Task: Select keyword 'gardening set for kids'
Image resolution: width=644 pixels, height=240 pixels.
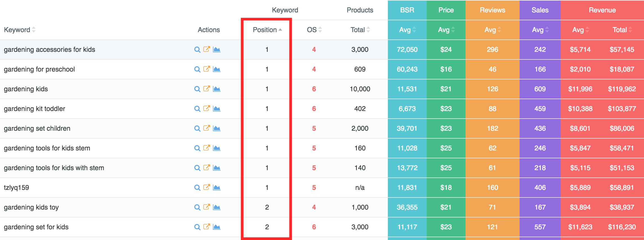Action: pyautogui.click(x=36, y=227)
